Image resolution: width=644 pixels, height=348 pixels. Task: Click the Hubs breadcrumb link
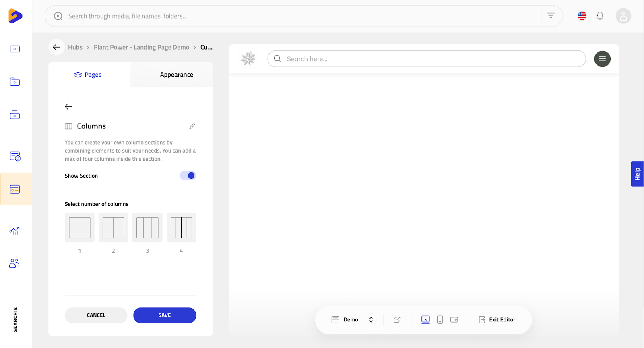pos(75,47)
